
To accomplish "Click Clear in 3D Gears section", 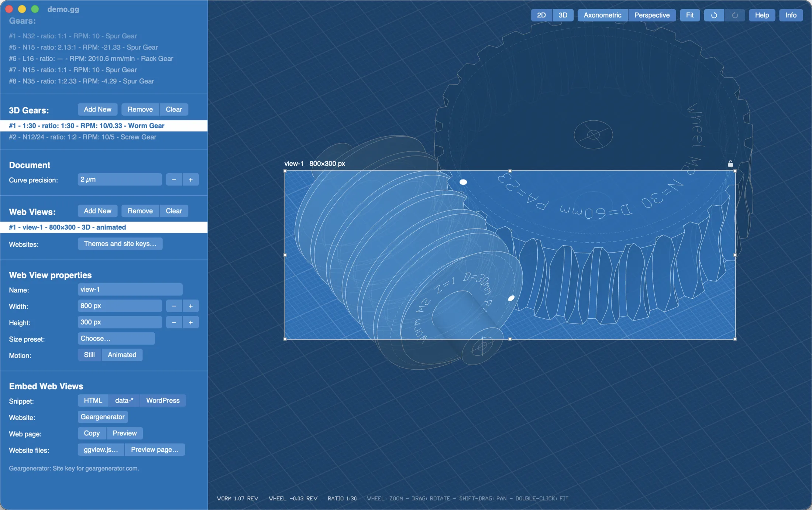I will click(174, 109).
